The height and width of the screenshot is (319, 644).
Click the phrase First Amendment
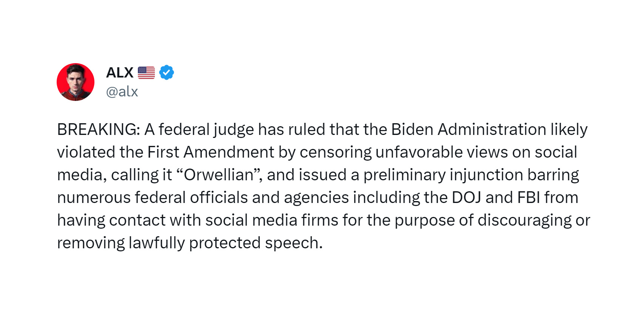click(x=211, y=152)
